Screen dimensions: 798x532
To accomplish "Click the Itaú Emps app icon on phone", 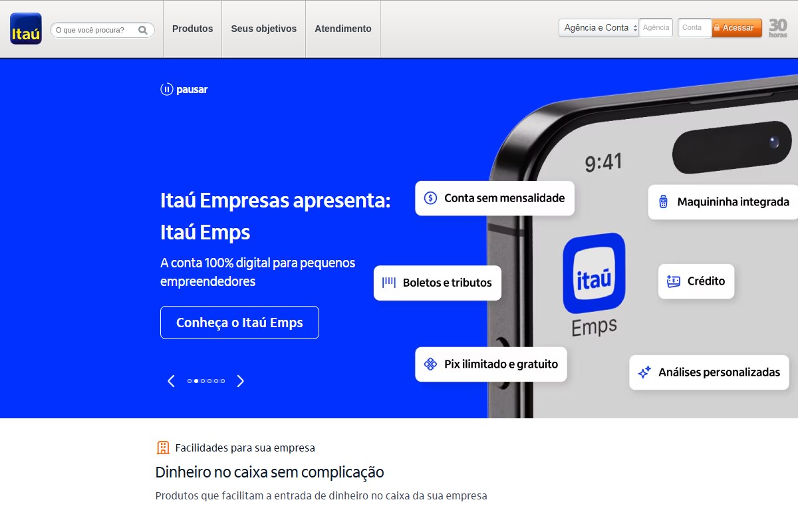I will pos(594,273).
